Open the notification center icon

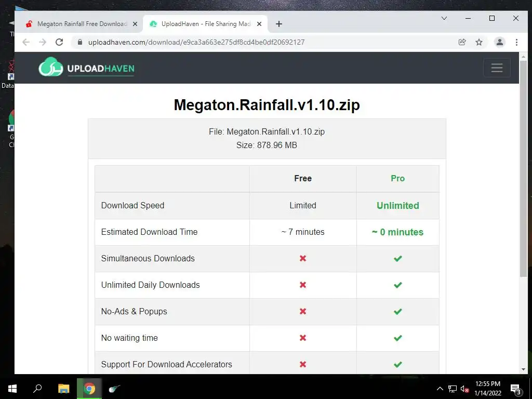pyautogui.click(x=515, y=389)
